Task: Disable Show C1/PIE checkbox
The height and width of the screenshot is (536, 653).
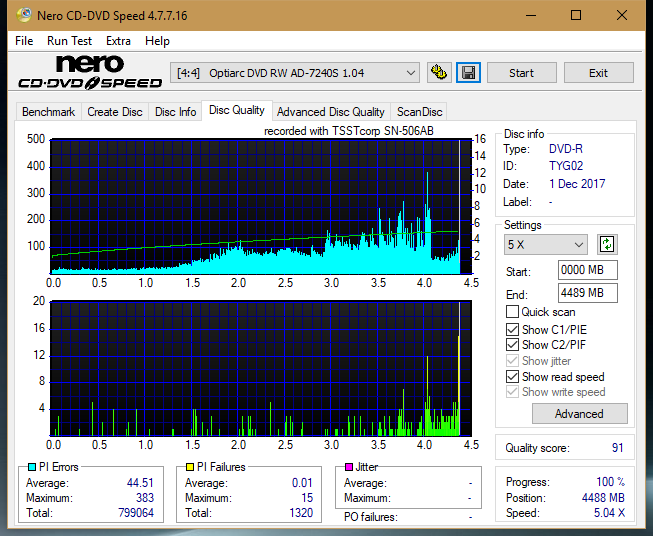Action: click(x=512, y=329)
